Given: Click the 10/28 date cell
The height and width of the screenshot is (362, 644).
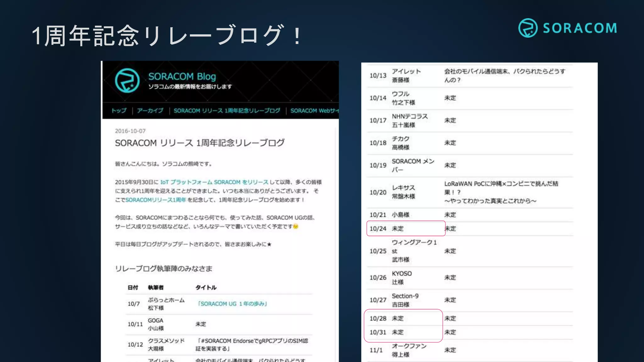Looking at the screenshot, I should tap(378, 319).
